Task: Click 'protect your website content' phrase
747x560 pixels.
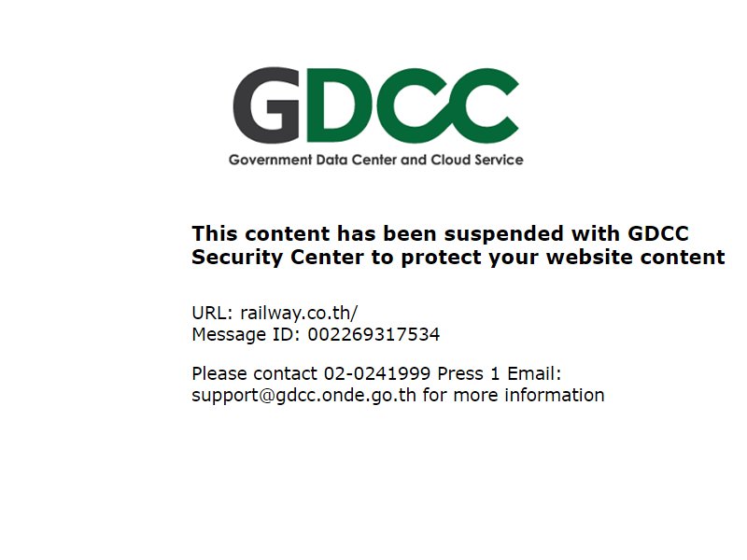Action: [x=563, y=258]
